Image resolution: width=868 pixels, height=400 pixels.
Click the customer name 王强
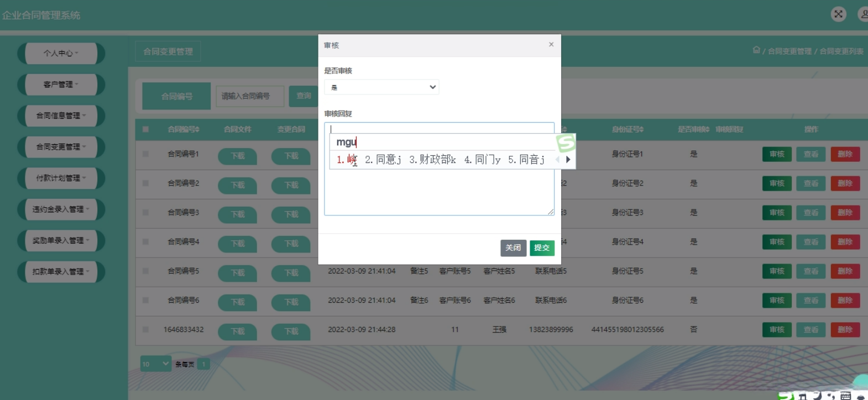499,330
